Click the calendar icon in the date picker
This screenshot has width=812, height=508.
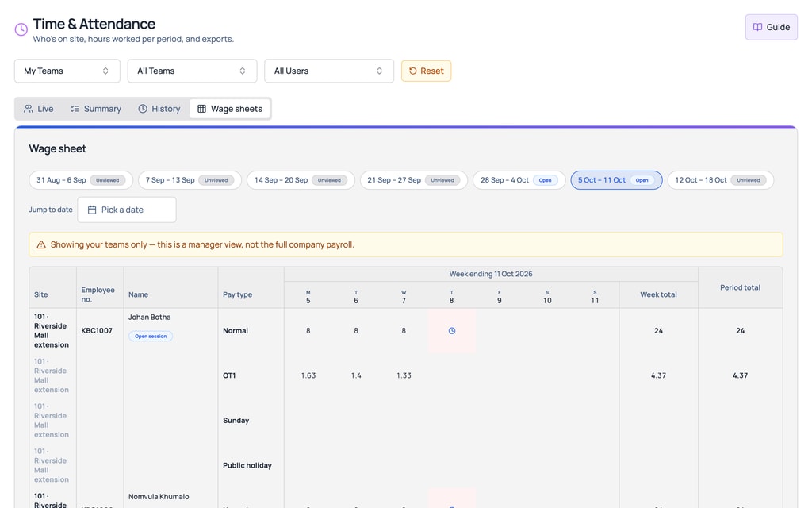click(x=92, y=210)
